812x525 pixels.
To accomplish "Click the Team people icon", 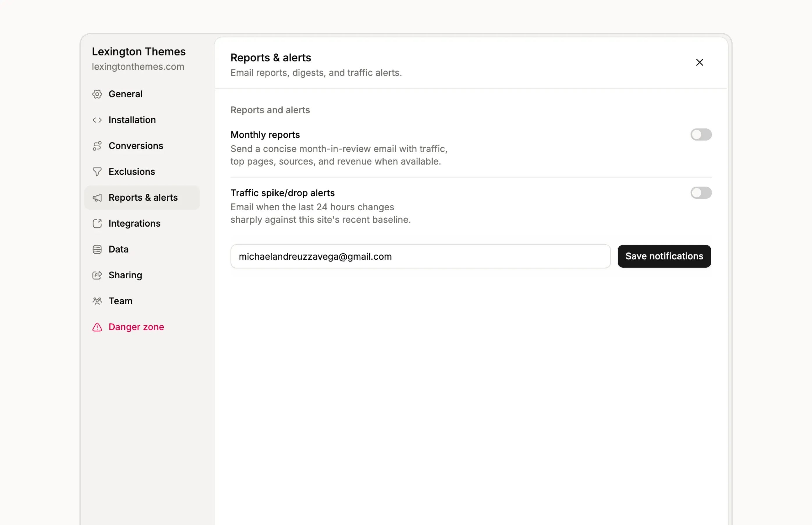I will (x=97, y=301).
